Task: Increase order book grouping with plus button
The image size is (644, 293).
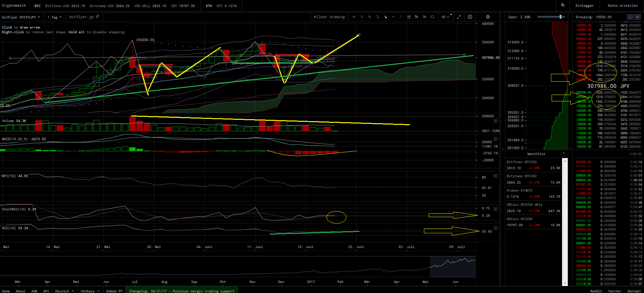Action: click(x=637, y=17)
